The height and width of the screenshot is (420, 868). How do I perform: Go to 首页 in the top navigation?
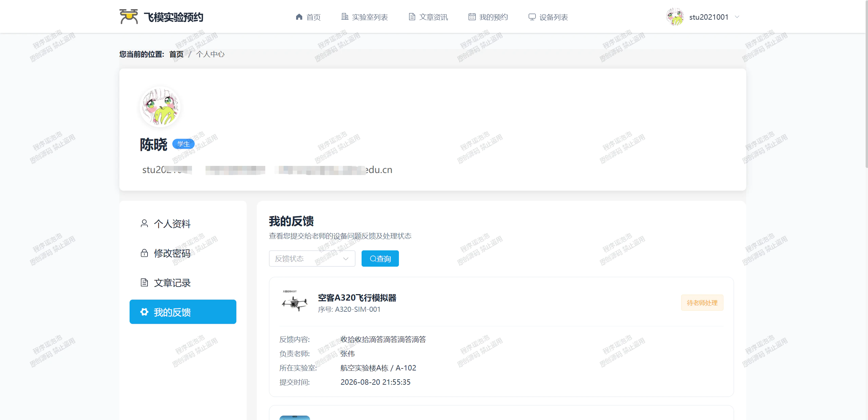coord(308,17)
